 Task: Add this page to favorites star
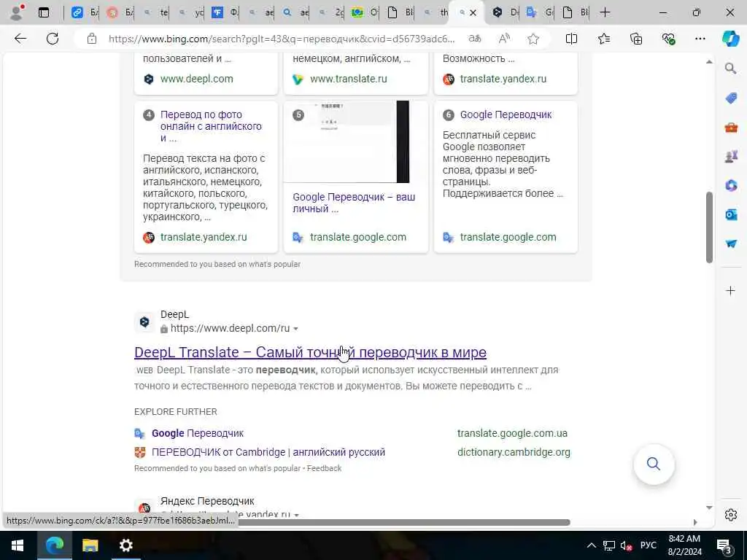tap(533, 39)
